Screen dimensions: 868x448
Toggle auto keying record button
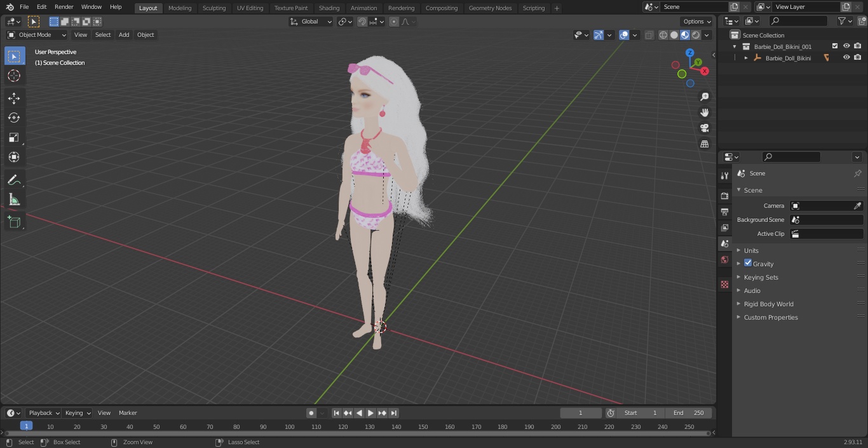point(311,413)
